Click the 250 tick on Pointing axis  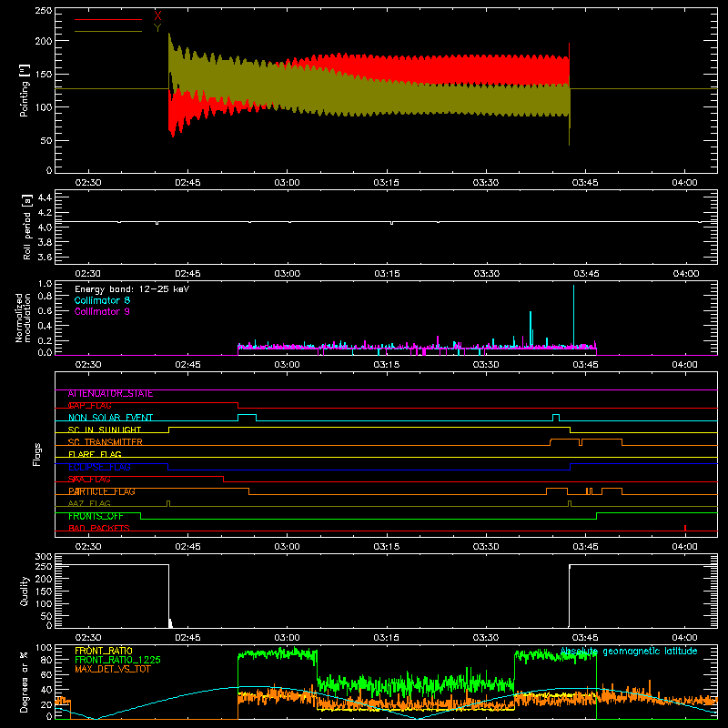pos(44,11)
